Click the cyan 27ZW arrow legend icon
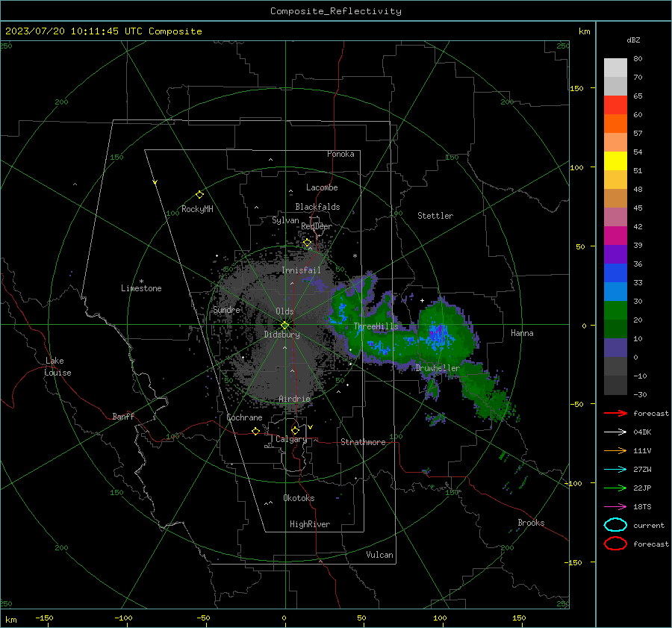Viewport: 672px width, 628px height. point(615,470)
